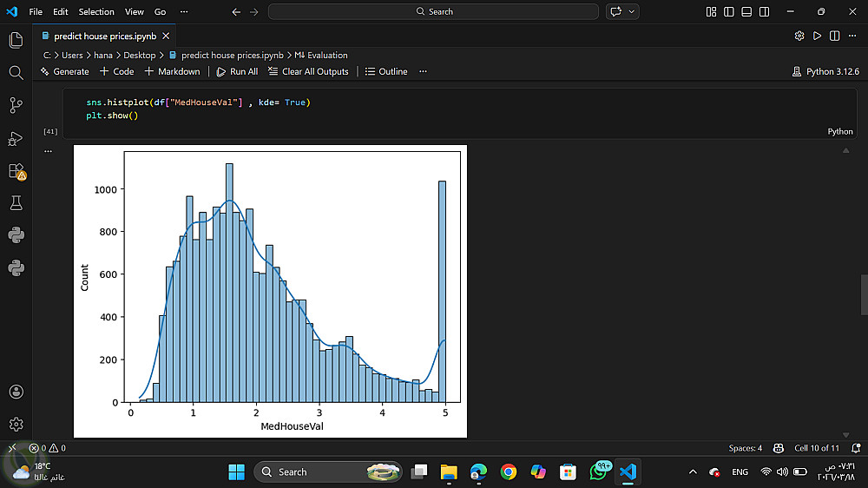Open the Go menu
Screen dimensions: 868x488
pos(160,11)
